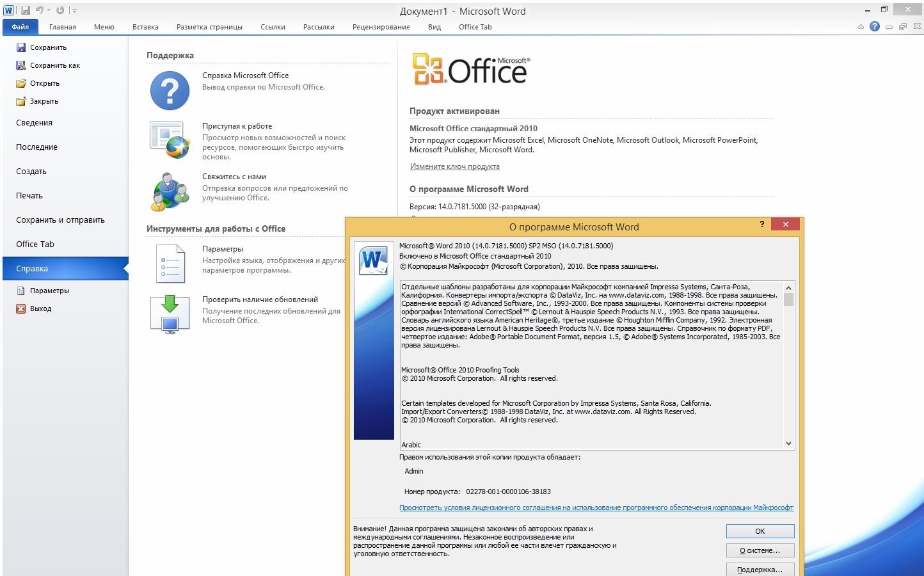
Task: Click the Microsoft Office logo
Action: point(472,69)
